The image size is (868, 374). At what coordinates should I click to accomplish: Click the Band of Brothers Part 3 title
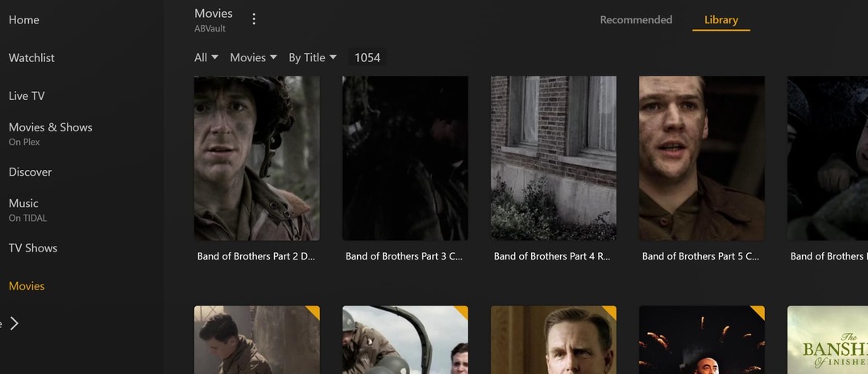404,256
